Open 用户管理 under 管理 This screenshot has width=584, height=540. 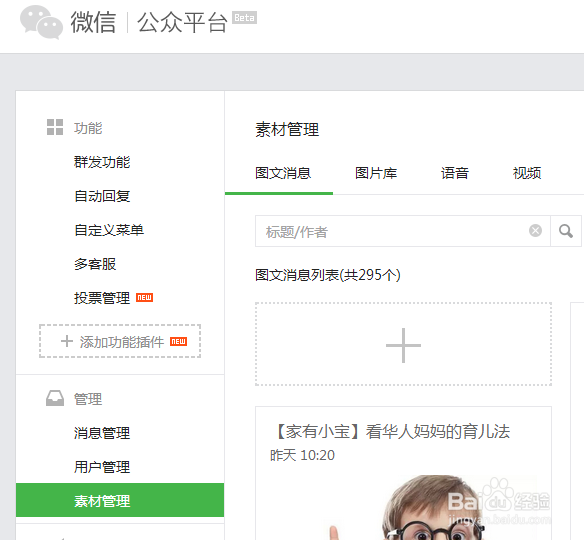click(x=102, y=467)
